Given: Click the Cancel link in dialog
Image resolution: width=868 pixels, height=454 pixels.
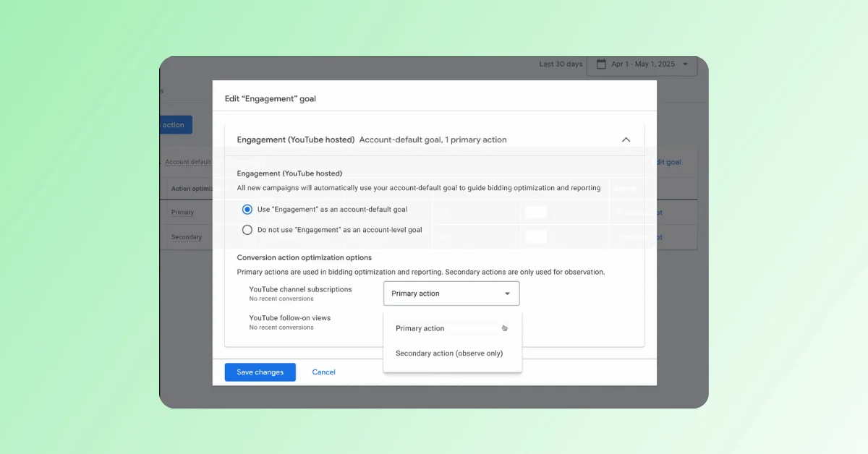Looking at the screenshot, I should tap(323, 372).
